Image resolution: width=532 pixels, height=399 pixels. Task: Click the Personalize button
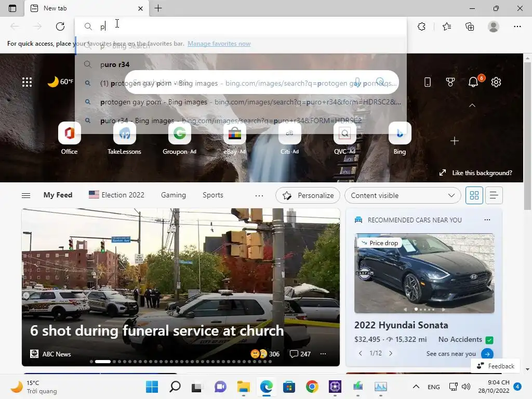[308, 195]
